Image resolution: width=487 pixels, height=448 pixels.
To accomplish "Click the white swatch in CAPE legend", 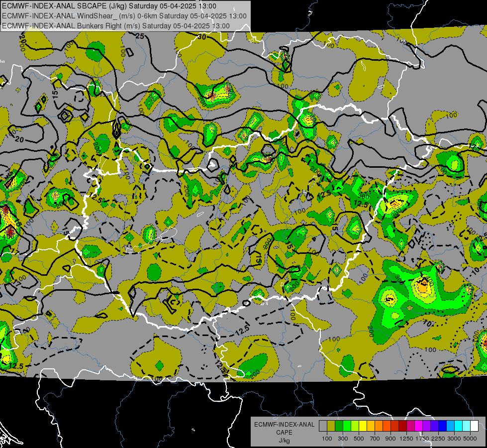I will (474, 426).
